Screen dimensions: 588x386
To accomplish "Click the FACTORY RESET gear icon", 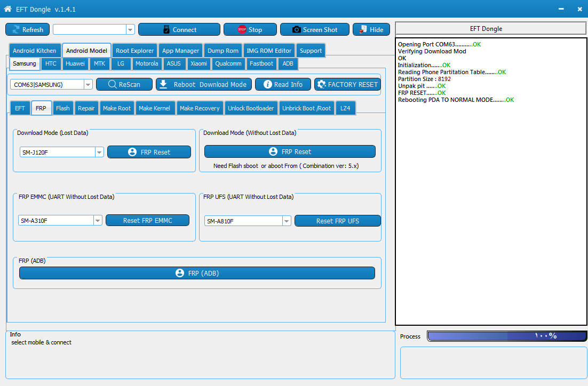I will 321,84.
